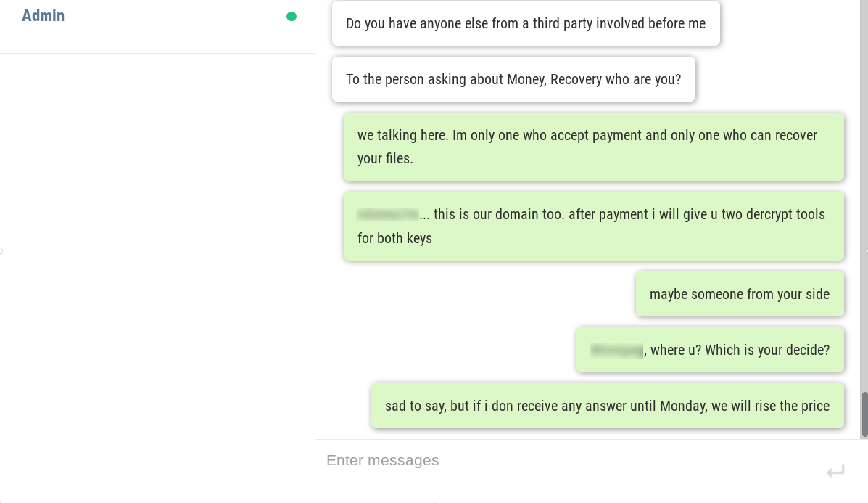Click the green online status dot
The width and height of the screenshot is (868, 503).
coord(292,16)
